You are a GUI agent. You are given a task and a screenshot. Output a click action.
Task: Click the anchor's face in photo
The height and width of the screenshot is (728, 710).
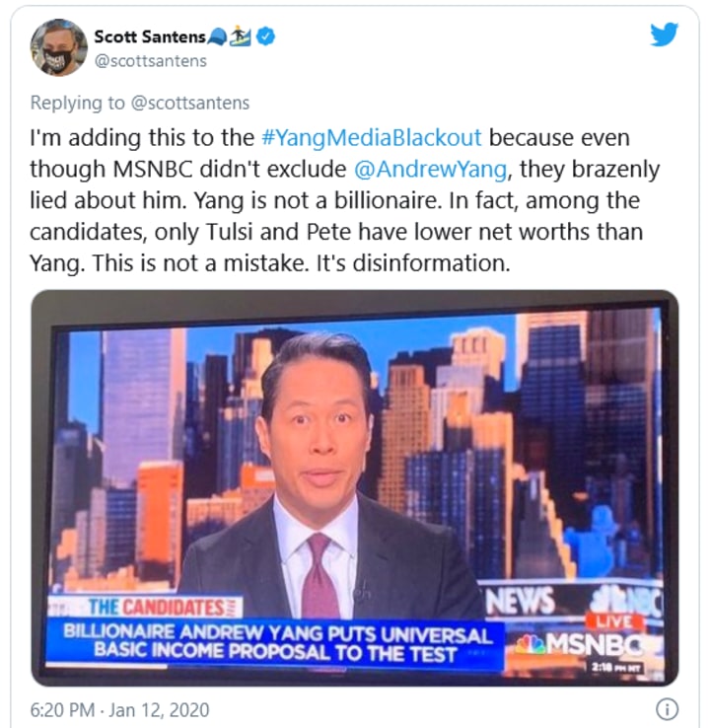click(319, 434)
